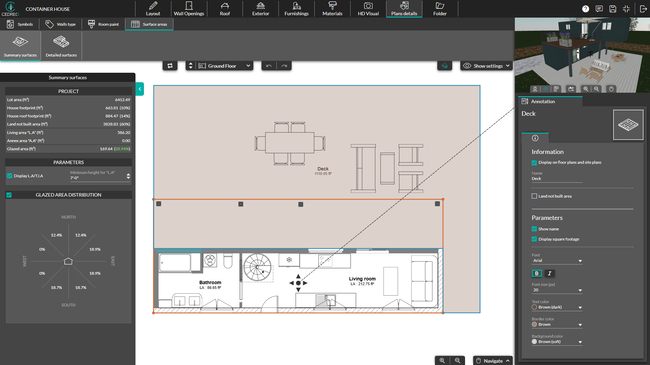The image size is (650, 365).
Task: Select the Surface areas sub-tab
Action: pos(149,24)
